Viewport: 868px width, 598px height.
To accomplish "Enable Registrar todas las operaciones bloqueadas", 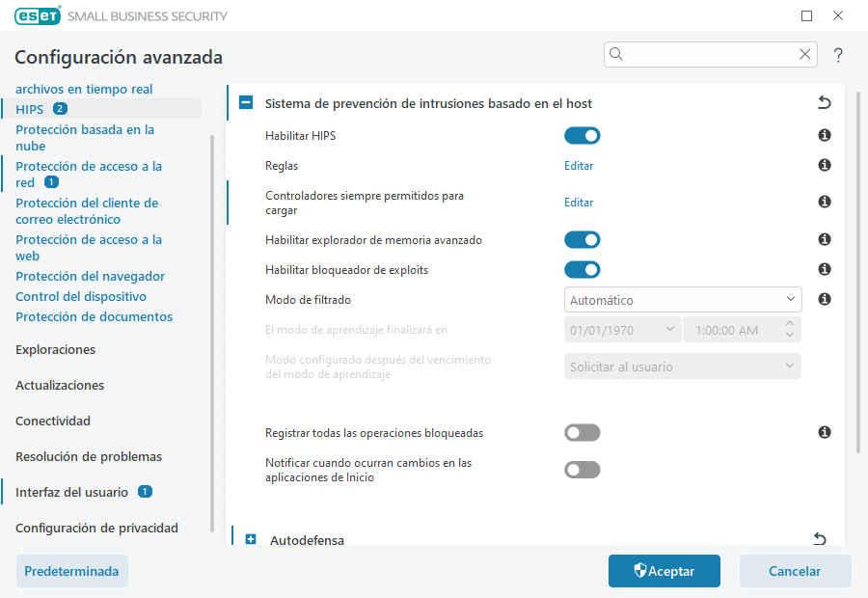I will 582,433.
